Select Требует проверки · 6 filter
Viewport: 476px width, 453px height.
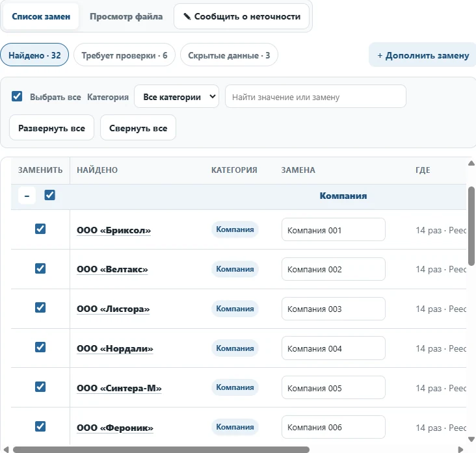click(x=124, y=55)
